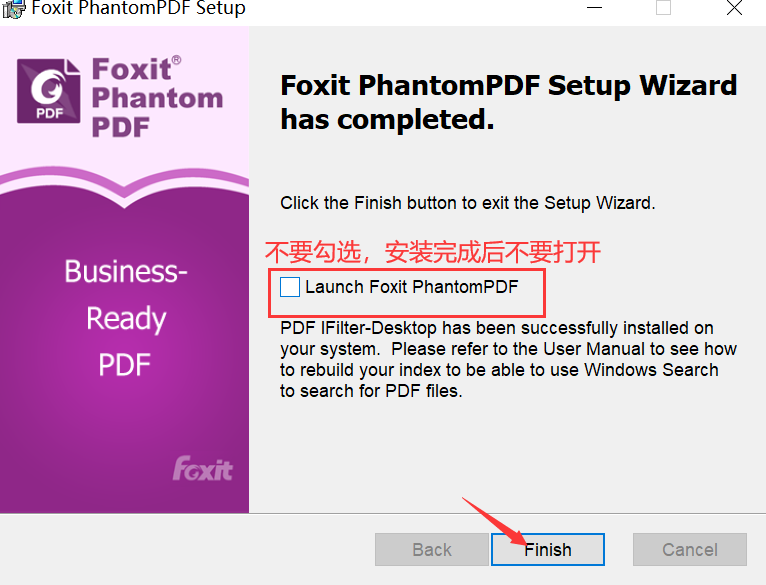Click the purple Foxit PDF logo icon
Viewport: 766px width, 585px height.
point(48,91)
